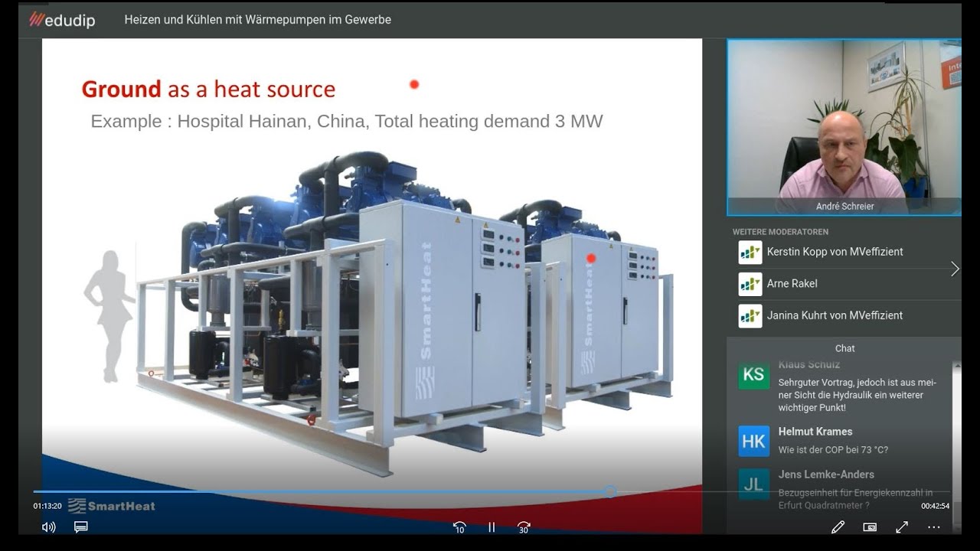Viewport: 980px width, 551px height.
Task: Click the JL chat avatar
Action: pos(753,484)
